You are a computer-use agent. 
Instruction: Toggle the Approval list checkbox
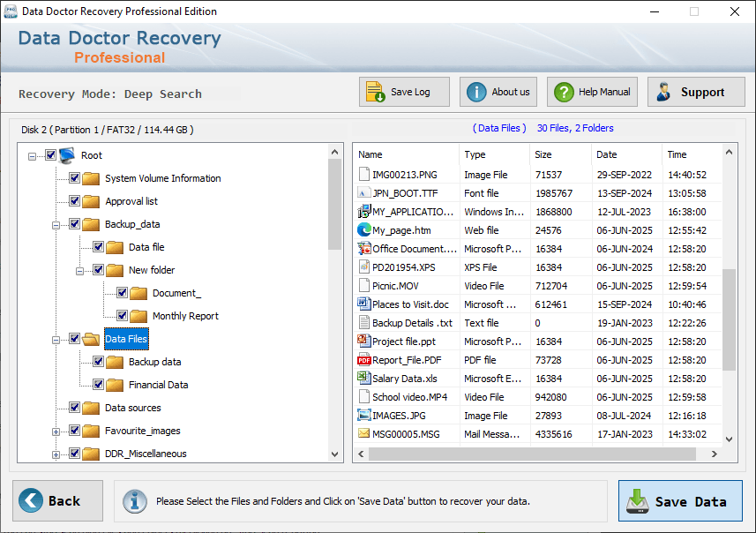(74, 200)
